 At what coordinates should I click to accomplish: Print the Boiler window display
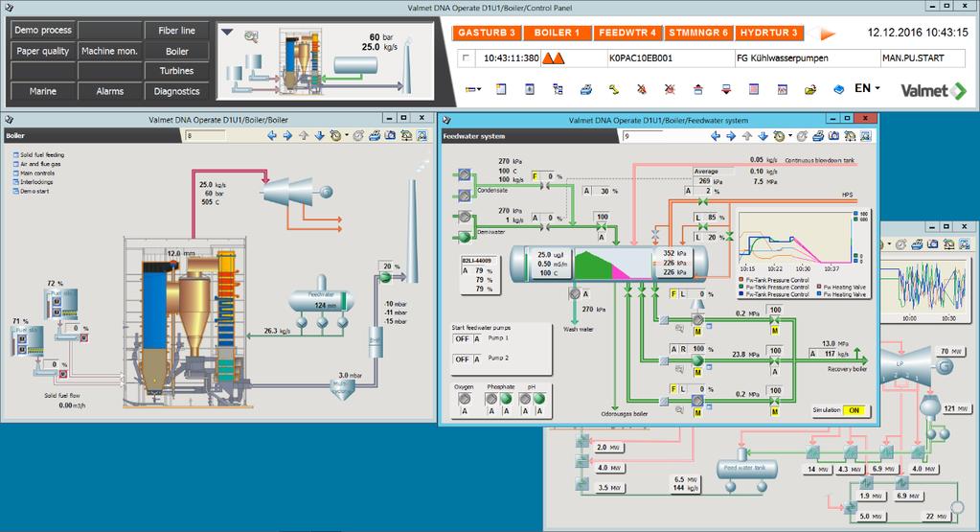[375, 136]
